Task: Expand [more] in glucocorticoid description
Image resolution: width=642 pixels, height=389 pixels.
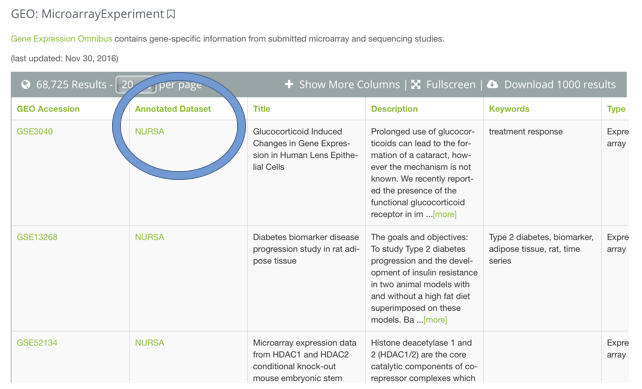Action: pyautogui.click(x=445, y=214)
